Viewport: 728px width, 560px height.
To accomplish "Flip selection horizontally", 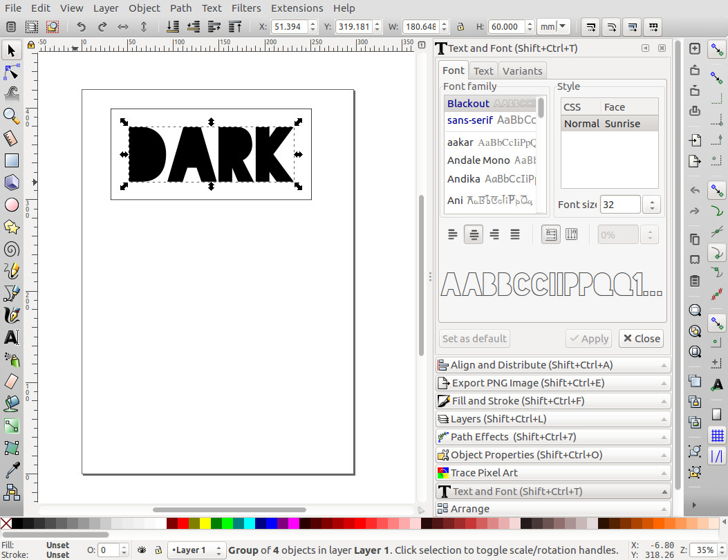I will 123,27.
